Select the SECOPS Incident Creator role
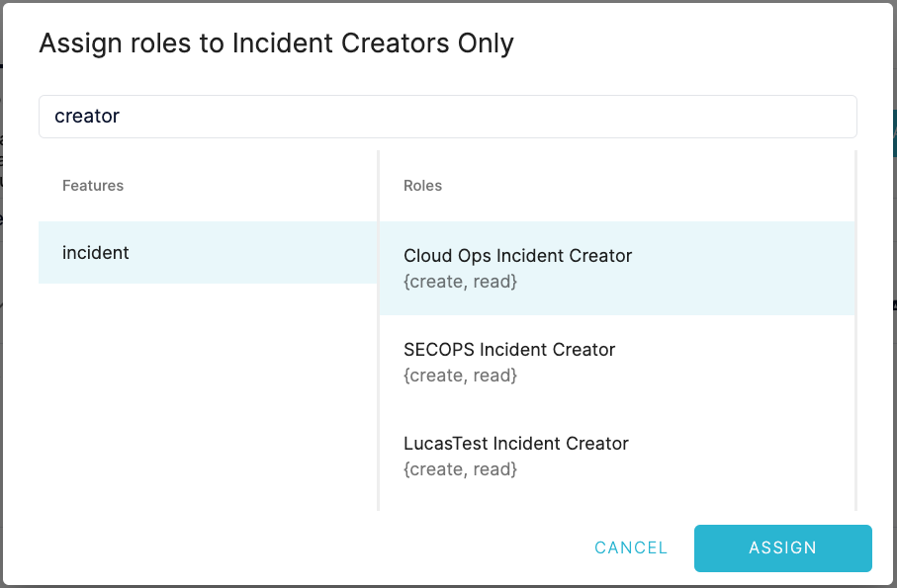The image size is (897, 588). [617, 362]
